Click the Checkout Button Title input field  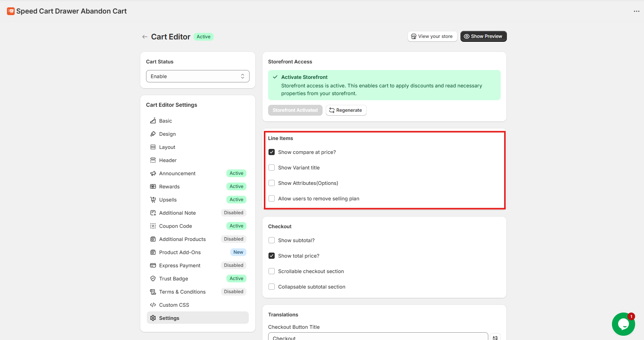coord(378,337)
